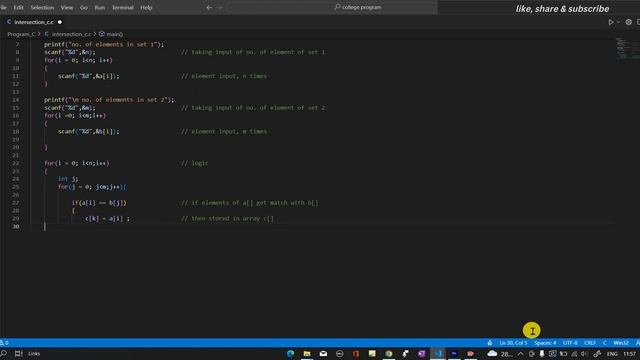The height and width of the screenshot is (360, 640).
Task: Click the warnings count in status bar
Action: click(4, 343)
